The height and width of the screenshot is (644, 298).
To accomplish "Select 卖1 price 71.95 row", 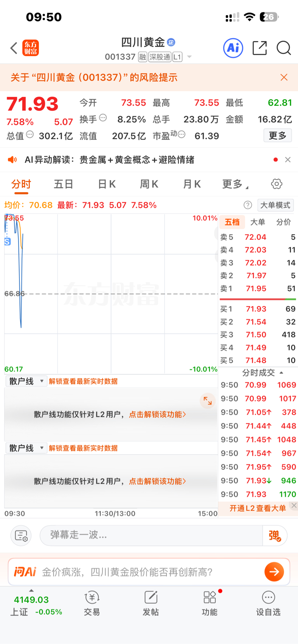I will pos(258,289).
